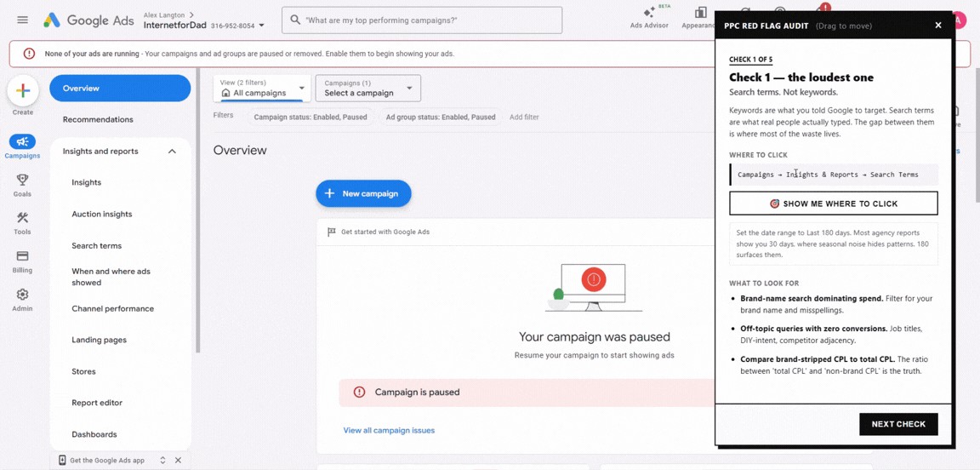
Task: Click the Campaign status filter chip
Action: pyautogui.click(x=311, y=117)
